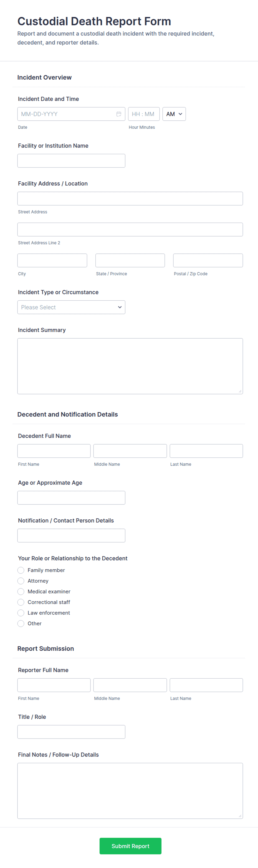
Task: Open the AM/PM dropdown
Action: tap(174, 114)
